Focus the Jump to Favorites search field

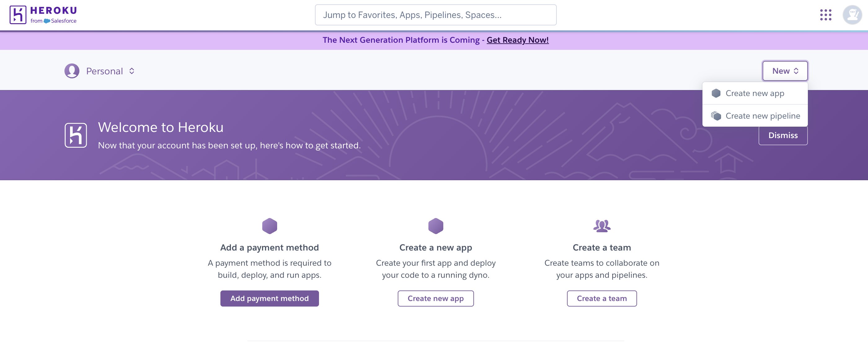coord(435,15)
